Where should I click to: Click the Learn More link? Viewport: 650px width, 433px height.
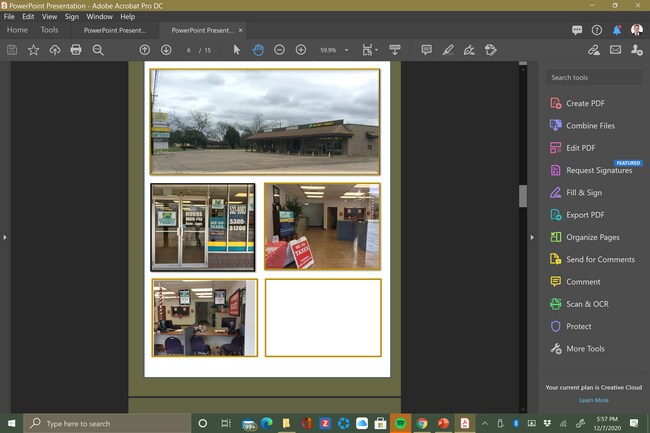[x=593, y=400]
